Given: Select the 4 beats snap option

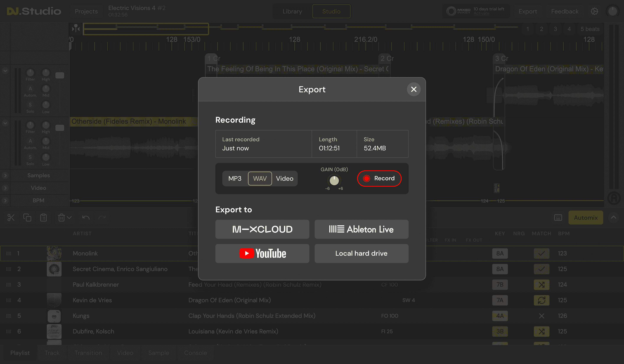Looking at the screenshot, I should coord(569,29).
